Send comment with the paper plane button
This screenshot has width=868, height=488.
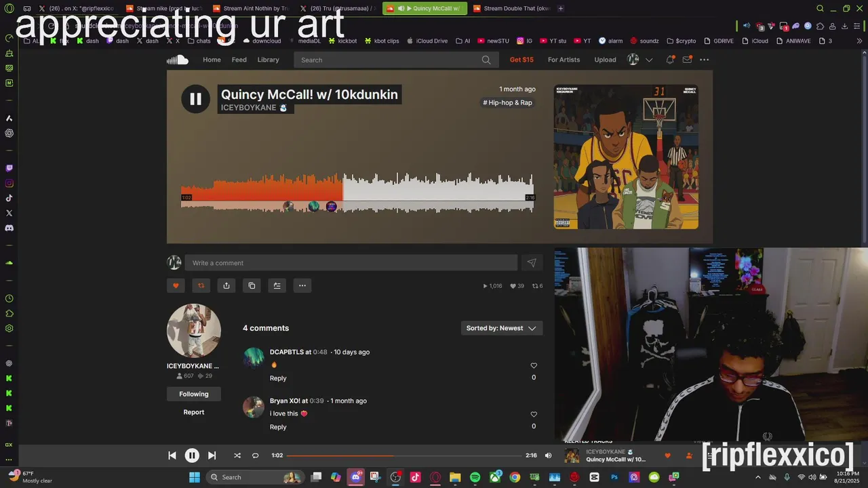tap(532, 263)
